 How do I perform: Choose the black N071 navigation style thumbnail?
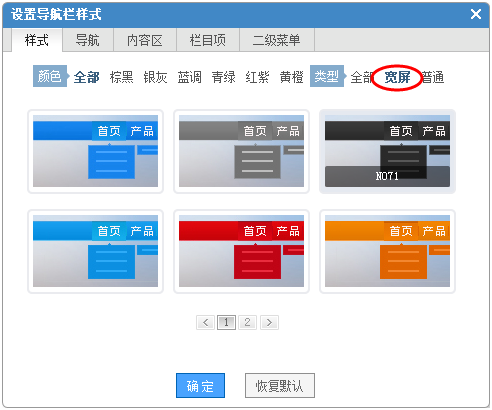click(x=387, y=151)
